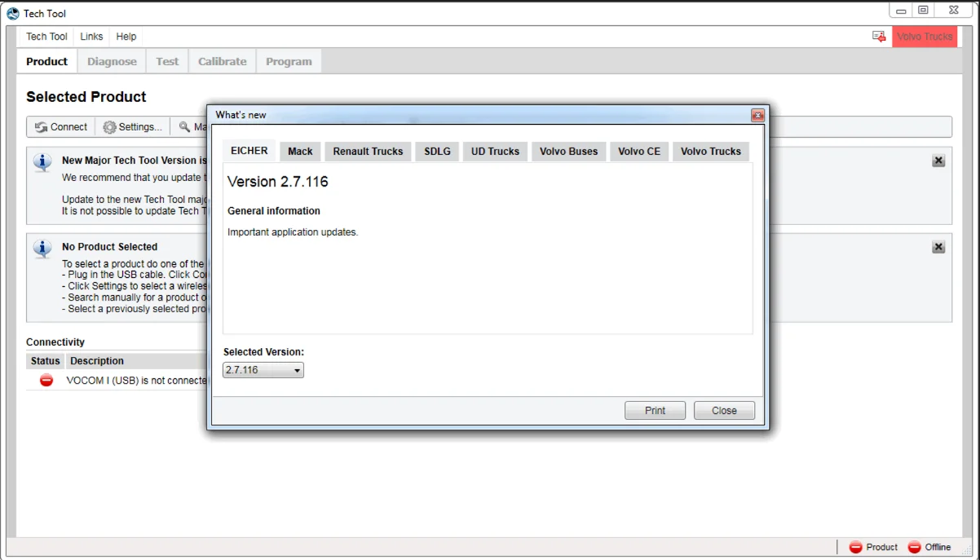Image resolution: width=980 pixels, height=560 pixels.
Task: Dismiss the New Major Tech Tool Version notice
Action: (x=938, y=161)
